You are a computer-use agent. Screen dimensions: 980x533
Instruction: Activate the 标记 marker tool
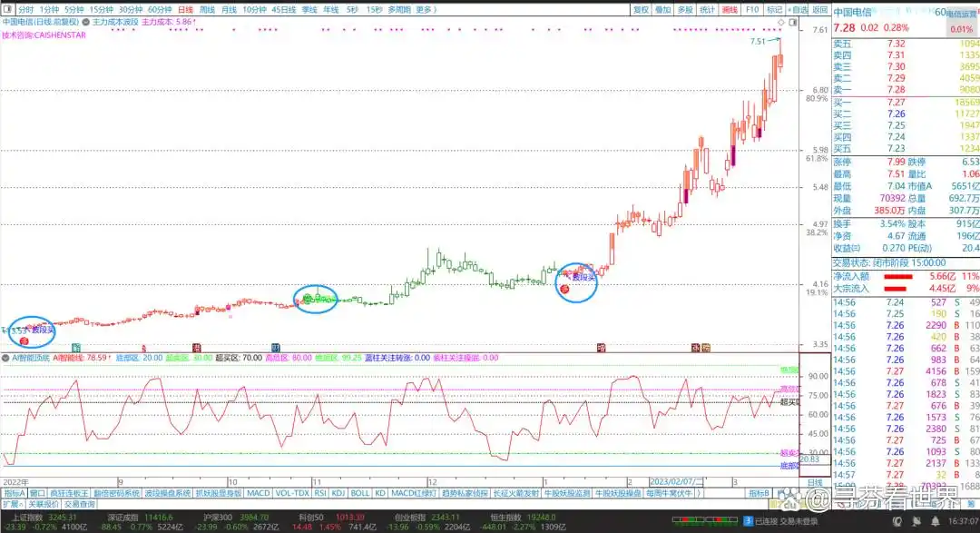[x=773, y=8]
